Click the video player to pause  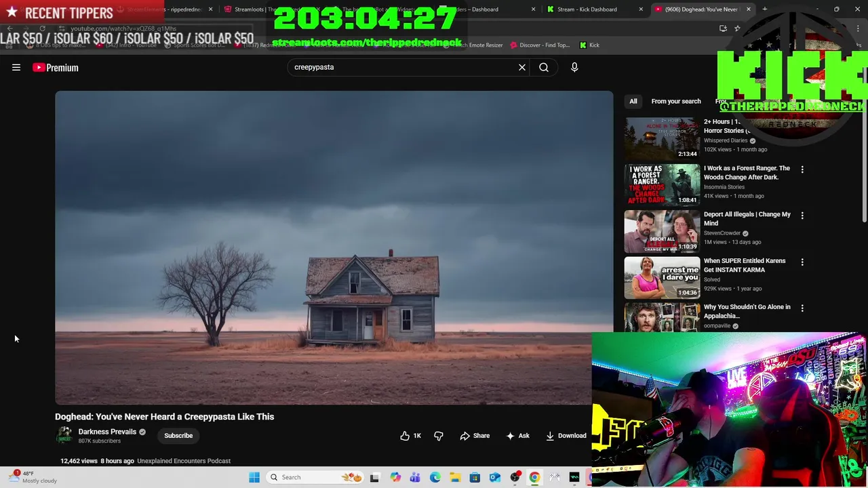pos(334,247)
